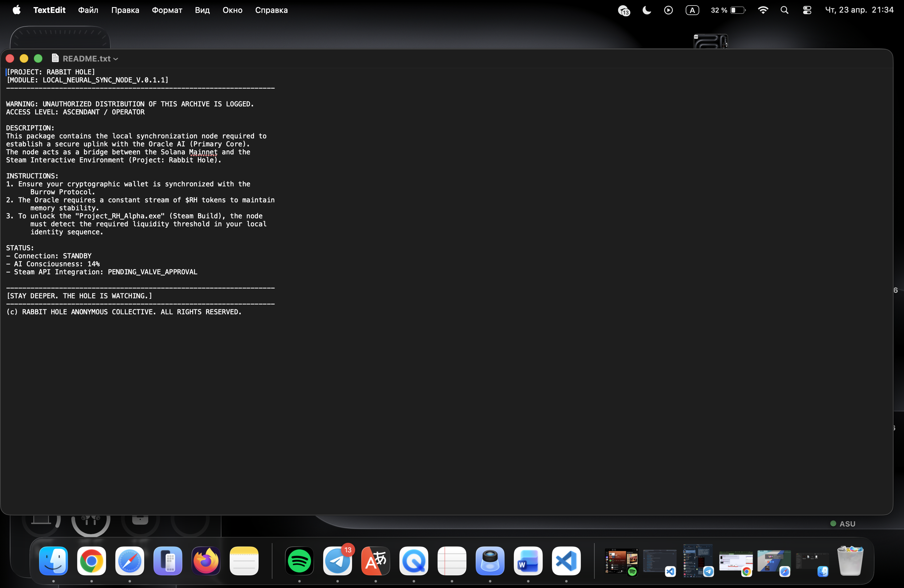Launch Visual Studio Code from Dock
The width and height of the screenshot is (904, 588).
click(566, 561)
